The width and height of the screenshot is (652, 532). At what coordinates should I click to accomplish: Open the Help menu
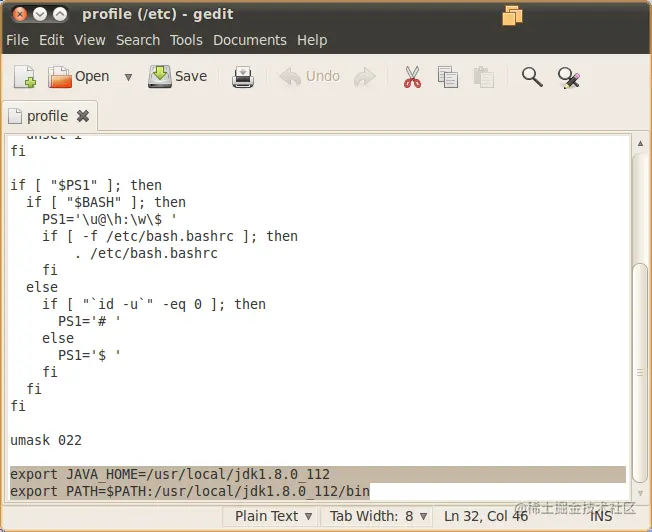[312, 40]
